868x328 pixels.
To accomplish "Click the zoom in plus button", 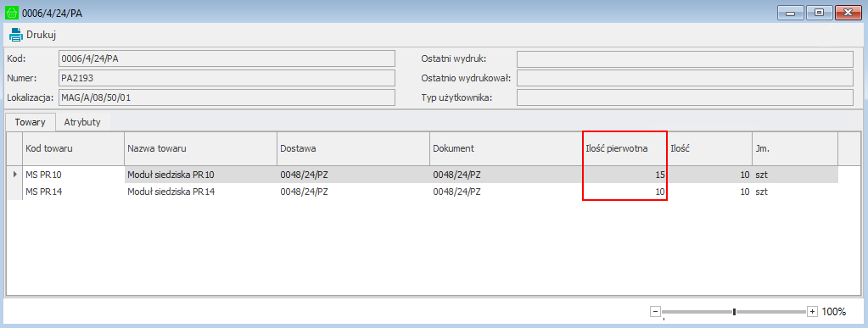I will [812, 311].
